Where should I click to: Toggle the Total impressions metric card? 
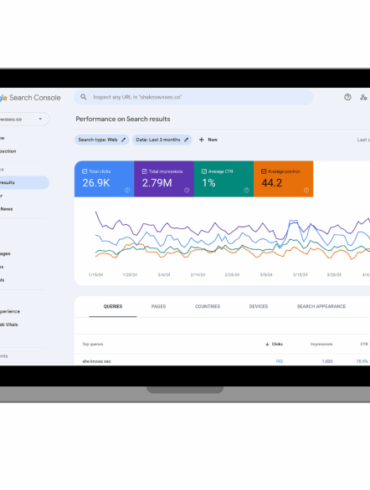[x=164, y=179]
